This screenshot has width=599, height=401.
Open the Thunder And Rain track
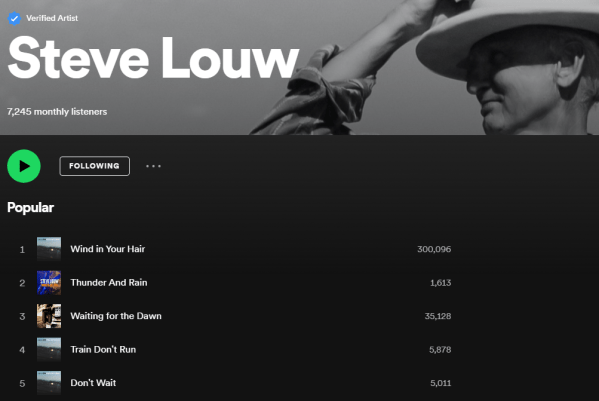(x=109, y=283)
